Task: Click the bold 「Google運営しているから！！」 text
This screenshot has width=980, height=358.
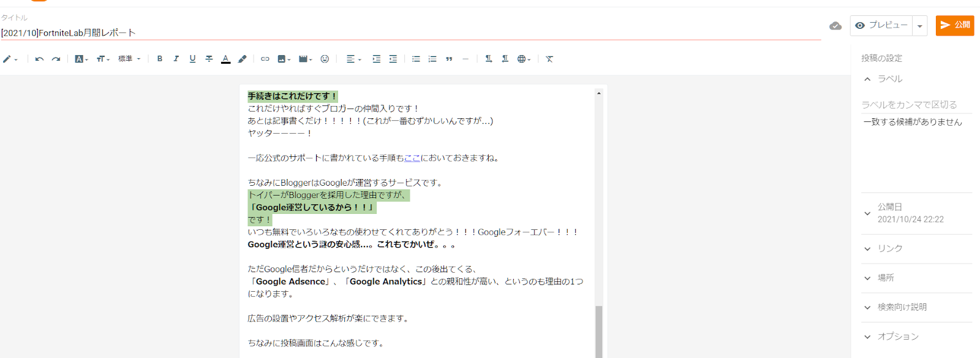Action: [312, 207]
